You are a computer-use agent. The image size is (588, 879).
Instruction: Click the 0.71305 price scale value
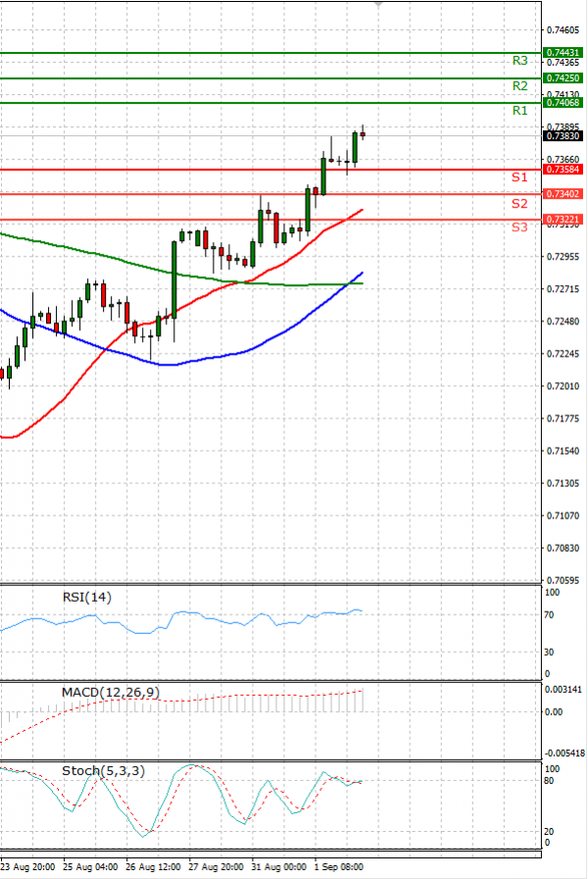[x=563, y=483]
